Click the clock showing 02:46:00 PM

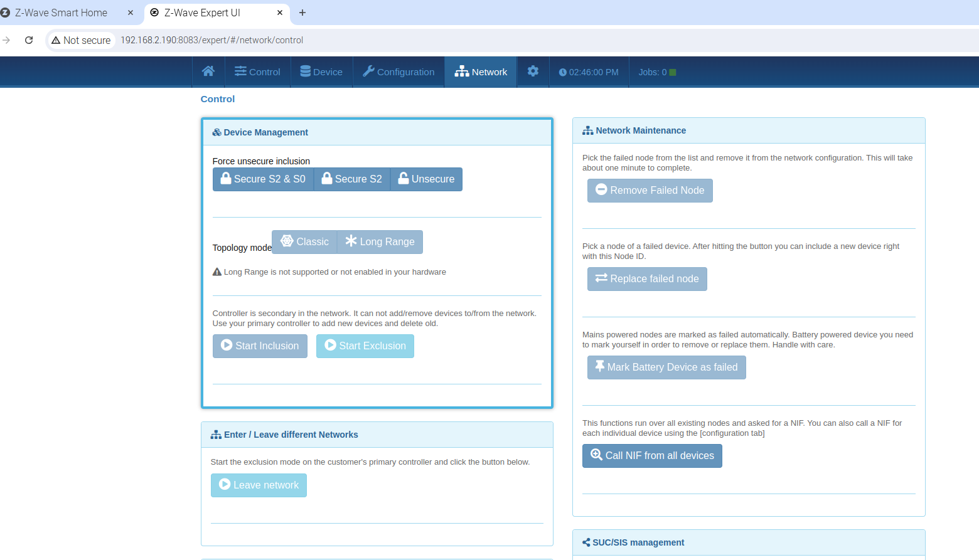click(x=589, y=72)
